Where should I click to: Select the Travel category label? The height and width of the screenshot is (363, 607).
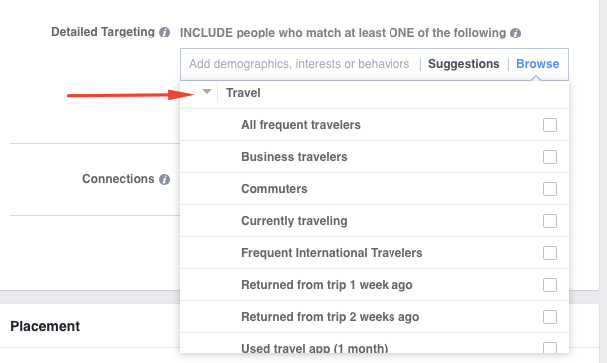point(243,93)
